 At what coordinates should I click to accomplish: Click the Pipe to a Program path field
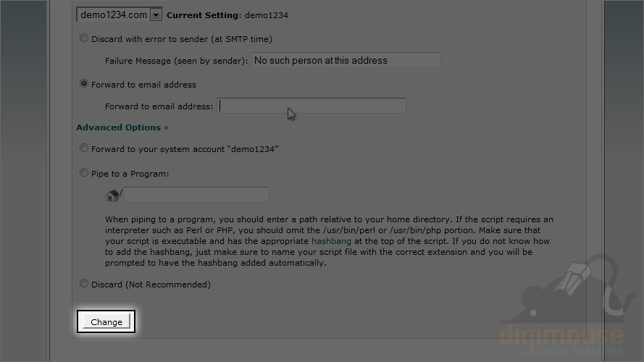(x=196, y=195)
